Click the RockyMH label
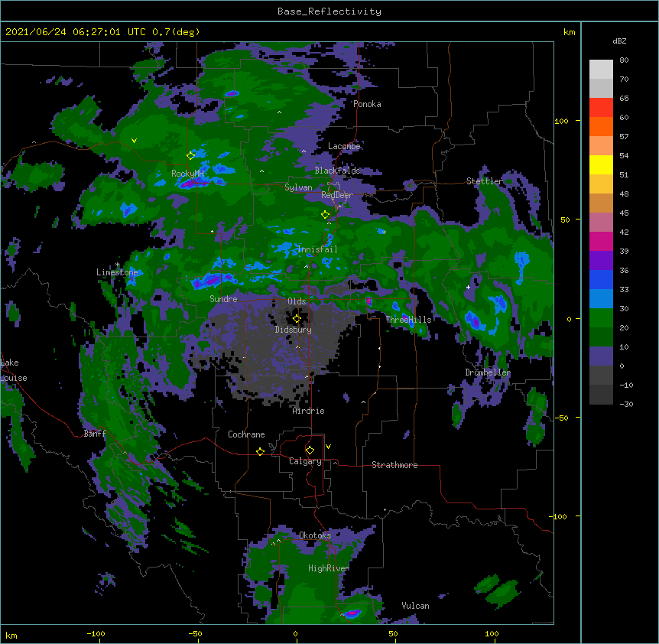Viewport: 659px width, 644px height. click(187, 174)
